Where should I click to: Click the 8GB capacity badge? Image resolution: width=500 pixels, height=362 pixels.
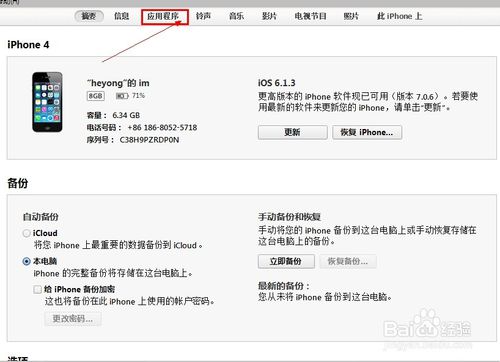96,96
